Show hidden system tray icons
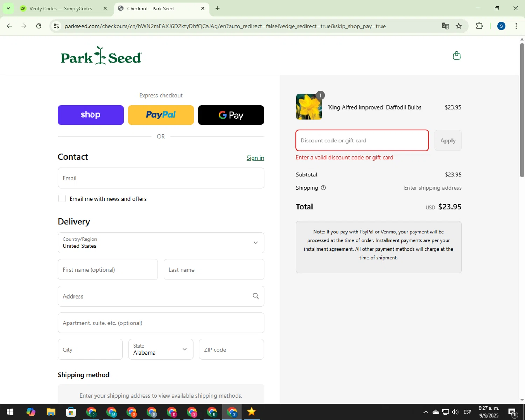This screenshot has height=420, width=525. [426, 412]
